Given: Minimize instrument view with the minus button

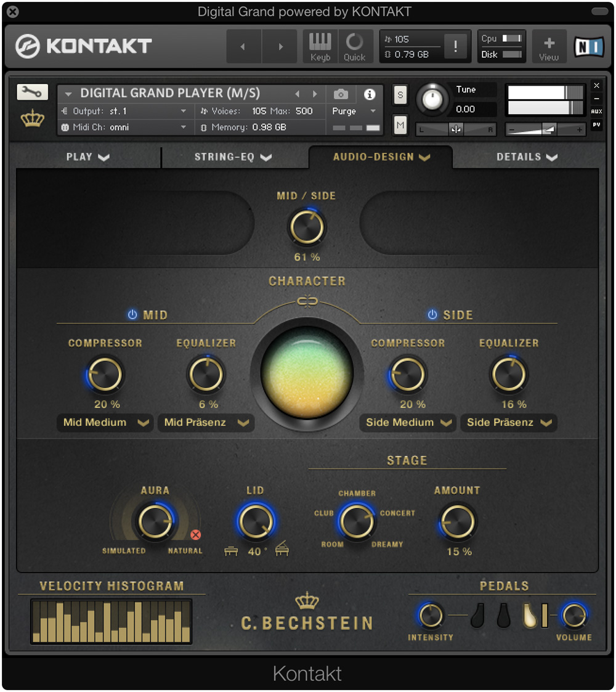Looking at the screenshot, I should click(596, 99).
